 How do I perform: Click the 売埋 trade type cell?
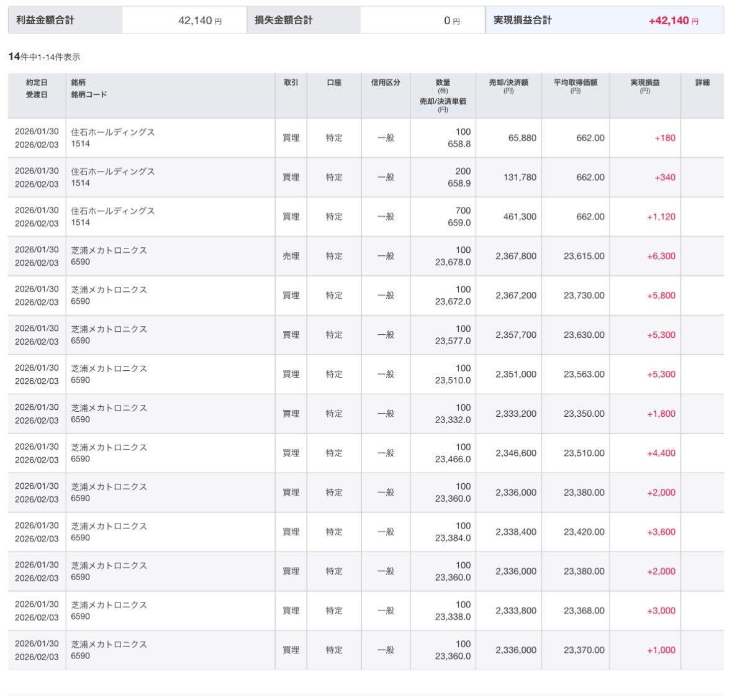coord(291,256)
